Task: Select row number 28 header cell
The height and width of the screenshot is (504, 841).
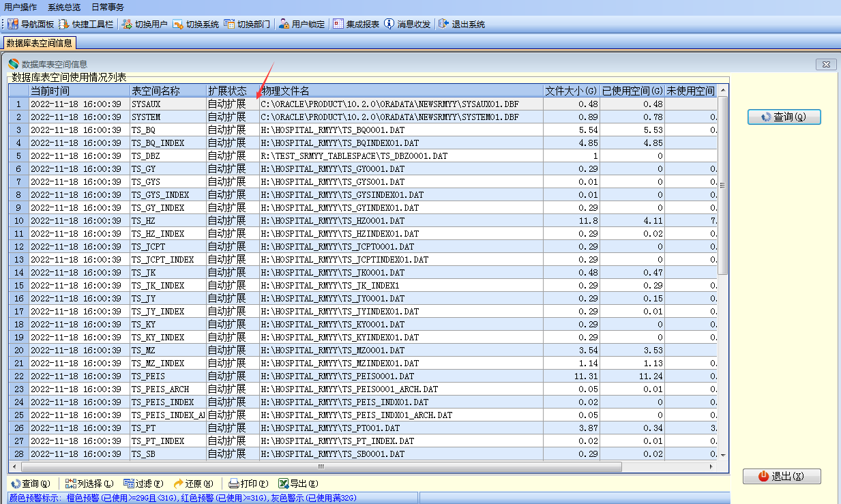Action: [x=19, y=454]
